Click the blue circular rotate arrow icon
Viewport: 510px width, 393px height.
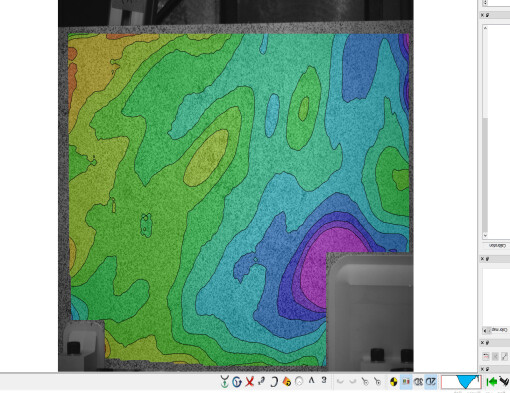[237, 382]
